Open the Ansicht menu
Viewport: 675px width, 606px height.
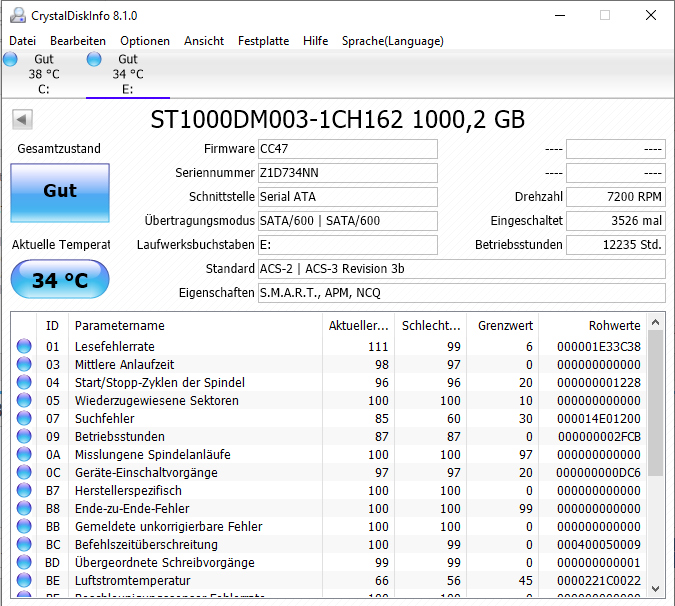pos(204,41)
